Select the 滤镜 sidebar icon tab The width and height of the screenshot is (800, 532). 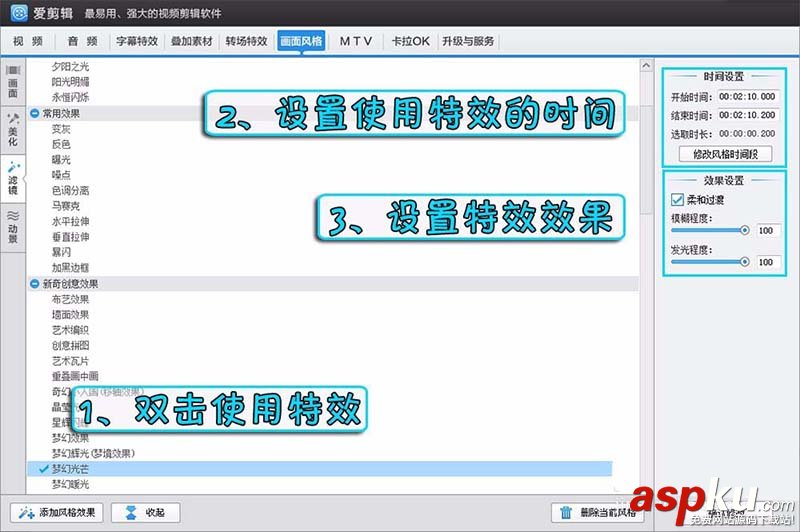coord(13,179)
